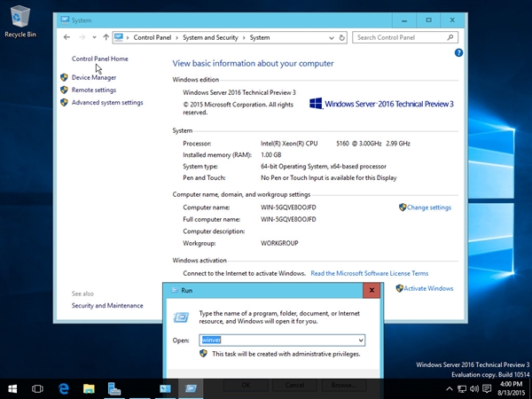Go up one level with up arrow
The image size is (532, 399).
tap(106, 37)
